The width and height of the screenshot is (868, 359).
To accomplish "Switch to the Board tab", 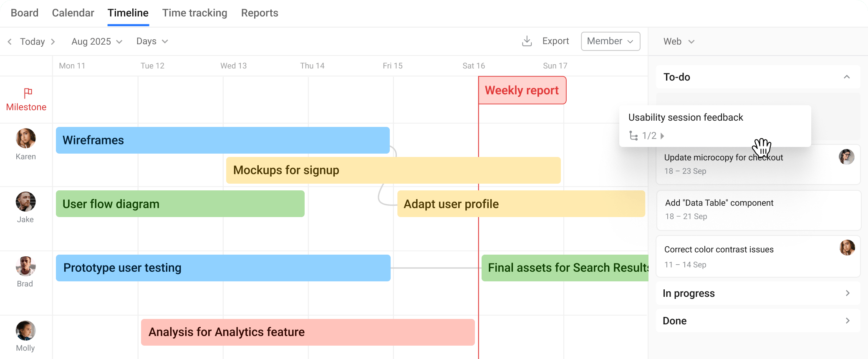I will point(25,13).
